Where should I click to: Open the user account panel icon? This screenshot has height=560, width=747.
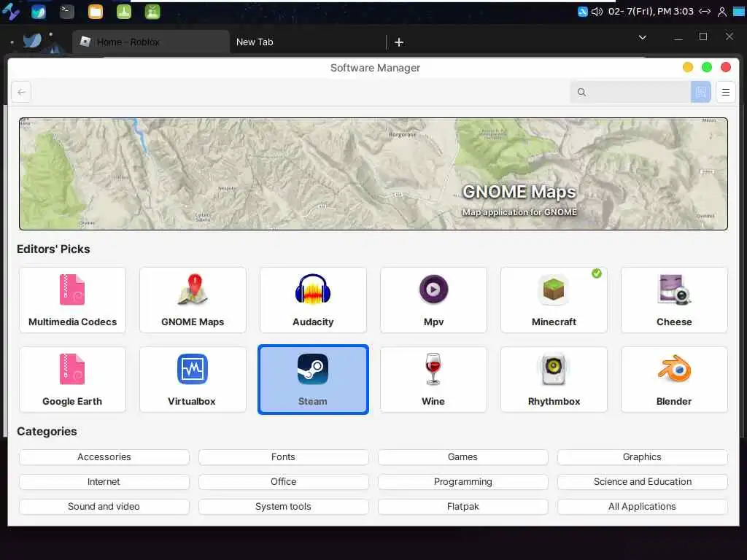tap(722, 12)
